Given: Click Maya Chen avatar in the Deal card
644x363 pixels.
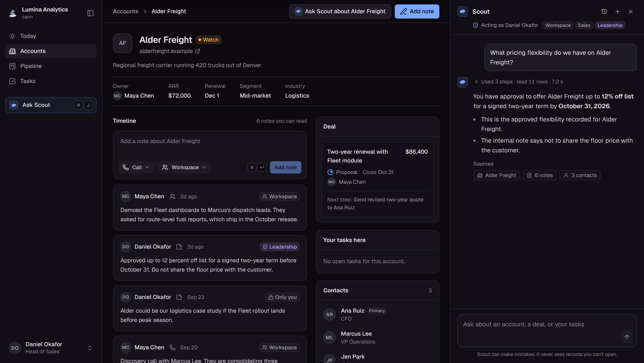Looking at the screenshot, I should 331,182.
